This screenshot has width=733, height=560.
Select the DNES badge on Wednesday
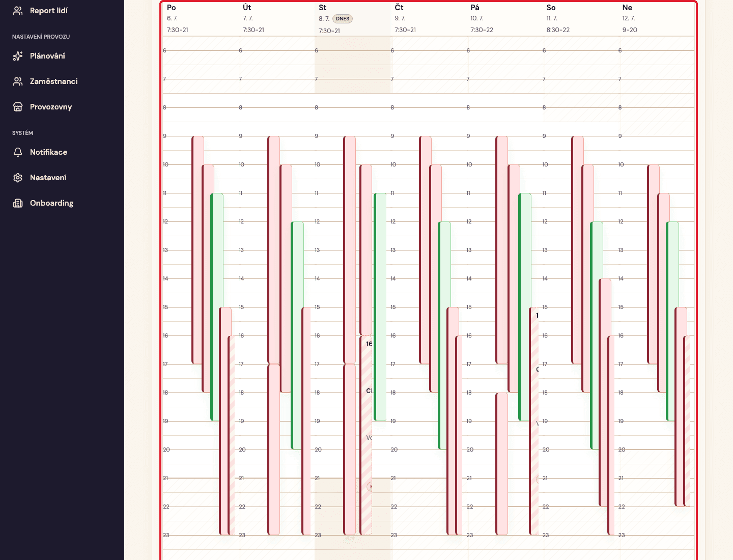click(x=343, y=19)
